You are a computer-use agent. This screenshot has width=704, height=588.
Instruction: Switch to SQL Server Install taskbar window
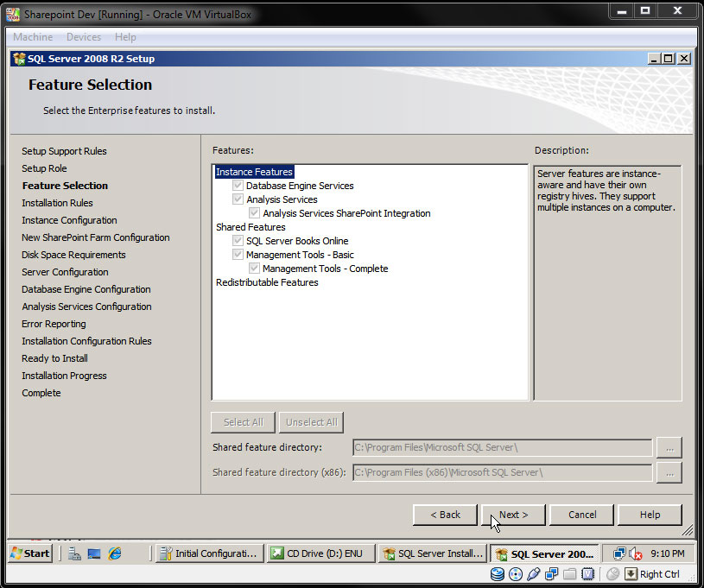[433, 553]
